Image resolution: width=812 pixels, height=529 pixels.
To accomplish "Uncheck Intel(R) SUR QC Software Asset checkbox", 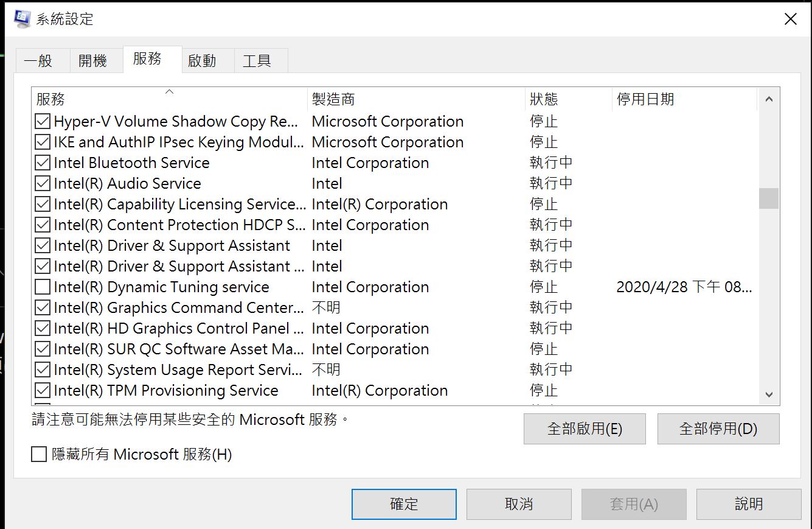I will [43, 349].
